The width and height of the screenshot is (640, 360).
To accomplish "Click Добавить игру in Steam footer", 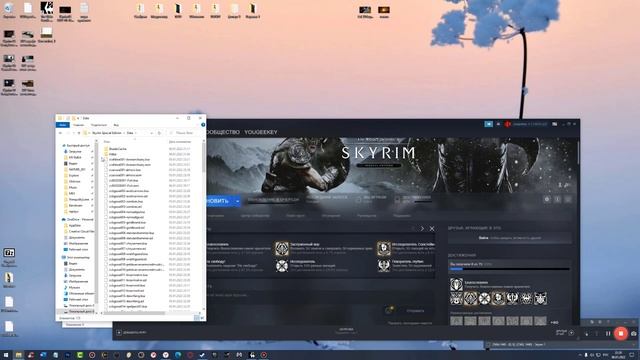I will [131, 333].
